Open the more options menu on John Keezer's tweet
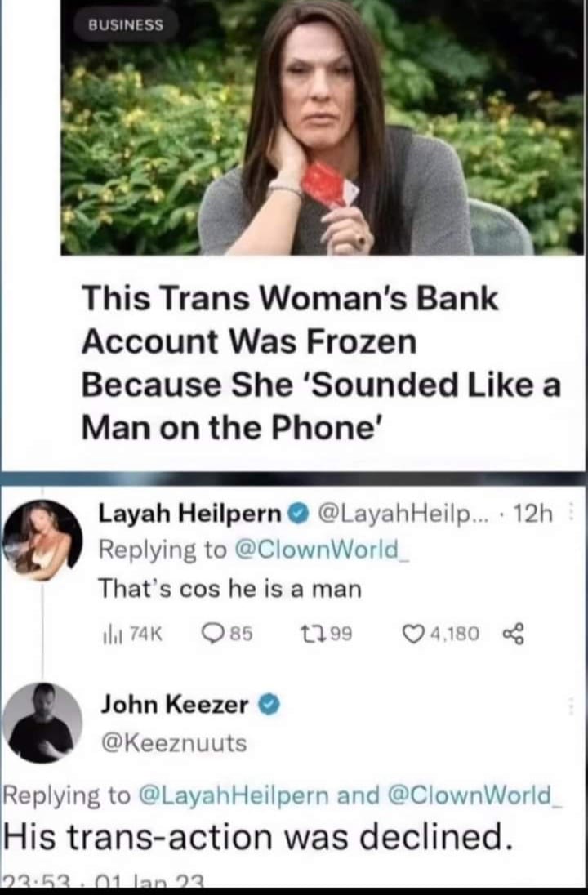The width and height of the screenshot is (588, 895). [x=571, y=706]
